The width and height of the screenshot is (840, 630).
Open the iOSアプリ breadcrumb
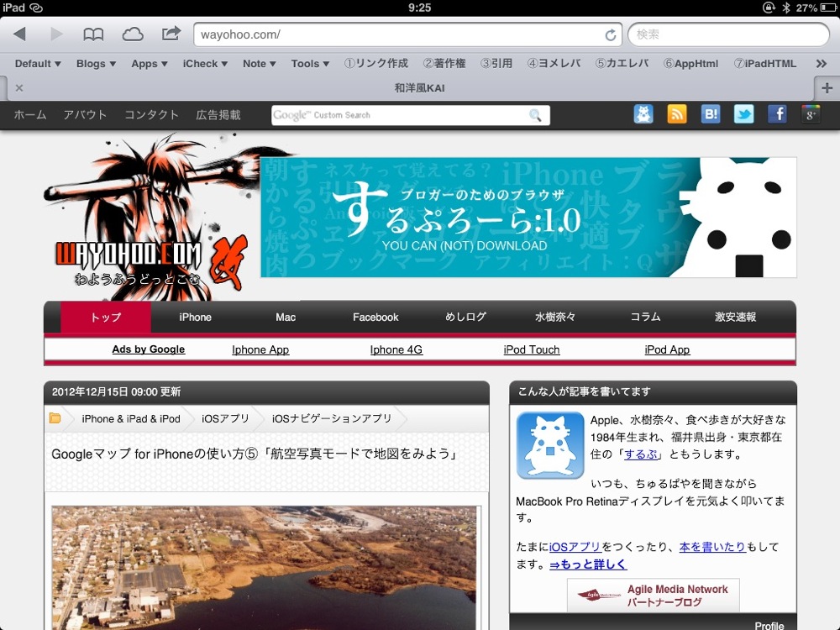225,419
